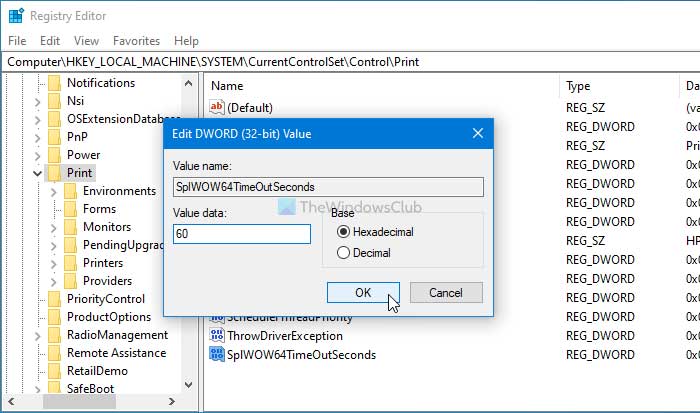
Task: Open the File menu
Action: (x=17, y=41)
